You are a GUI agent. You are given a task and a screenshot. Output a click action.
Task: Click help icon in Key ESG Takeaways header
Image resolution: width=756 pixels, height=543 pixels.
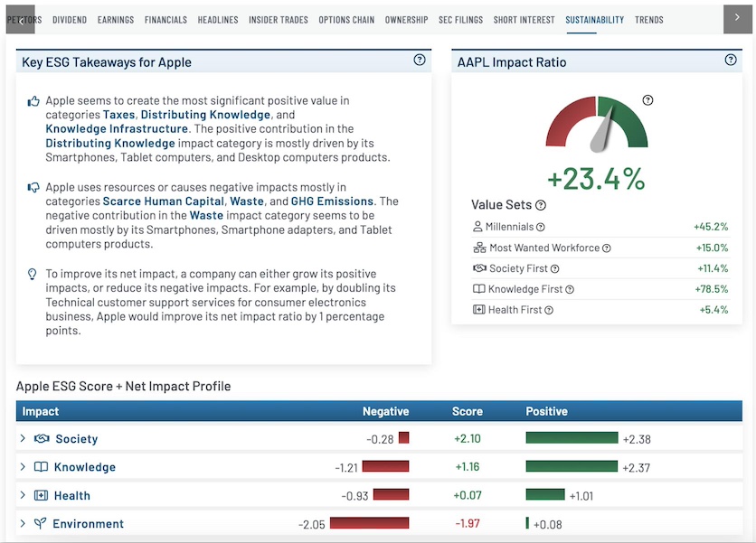[x=420, y=60]
